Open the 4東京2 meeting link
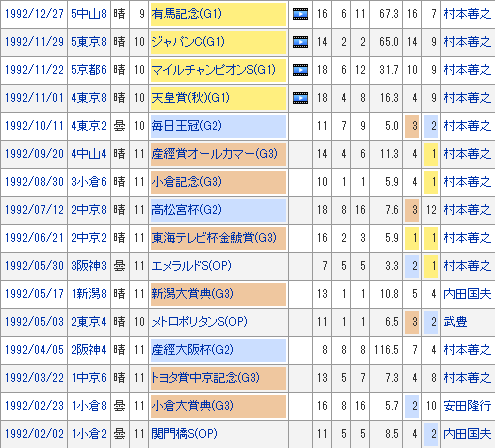495x448 pixels. [89, 126]
